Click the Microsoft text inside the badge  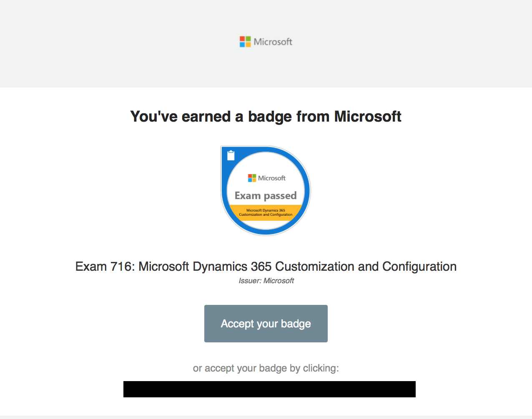[x=272, y=178]
